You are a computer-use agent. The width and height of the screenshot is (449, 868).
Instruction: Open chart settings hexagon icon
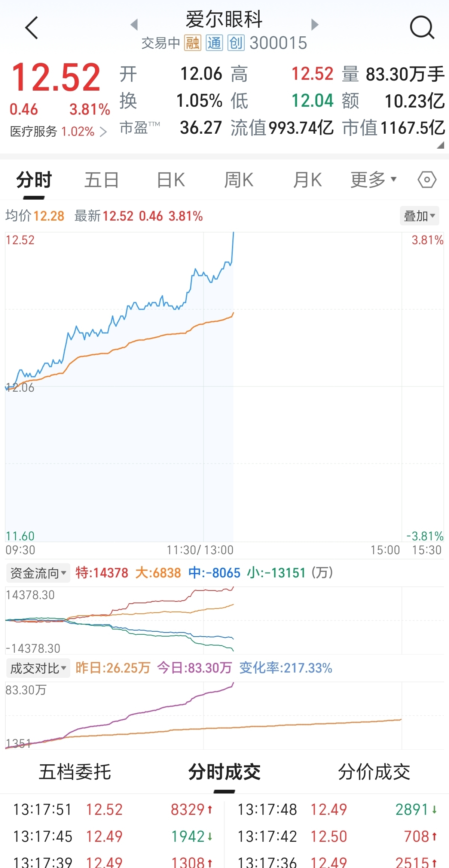tap(427, 180)
